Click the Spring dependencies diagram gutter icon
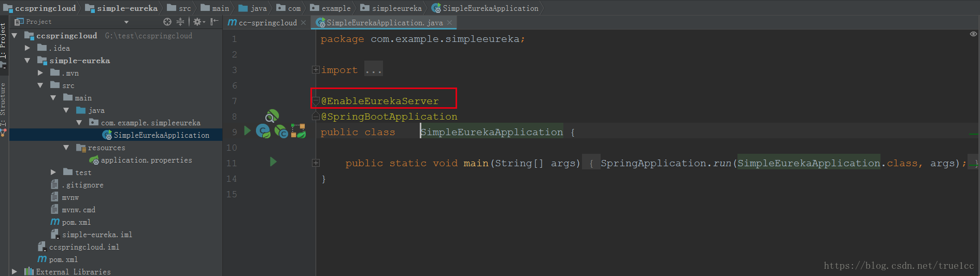The height and width of the screenshot is (276, 980). pos(298,131)
